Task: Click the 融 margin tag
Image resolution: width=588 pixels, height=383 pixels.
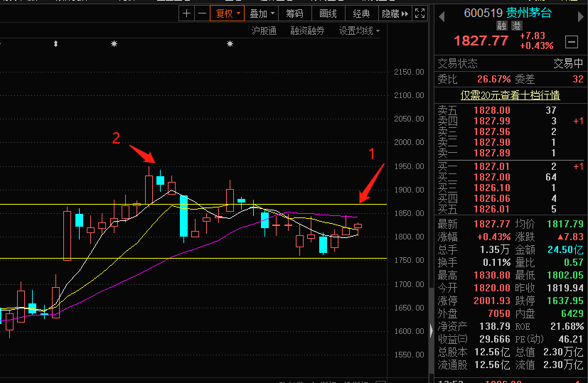Action: (501, 26)
